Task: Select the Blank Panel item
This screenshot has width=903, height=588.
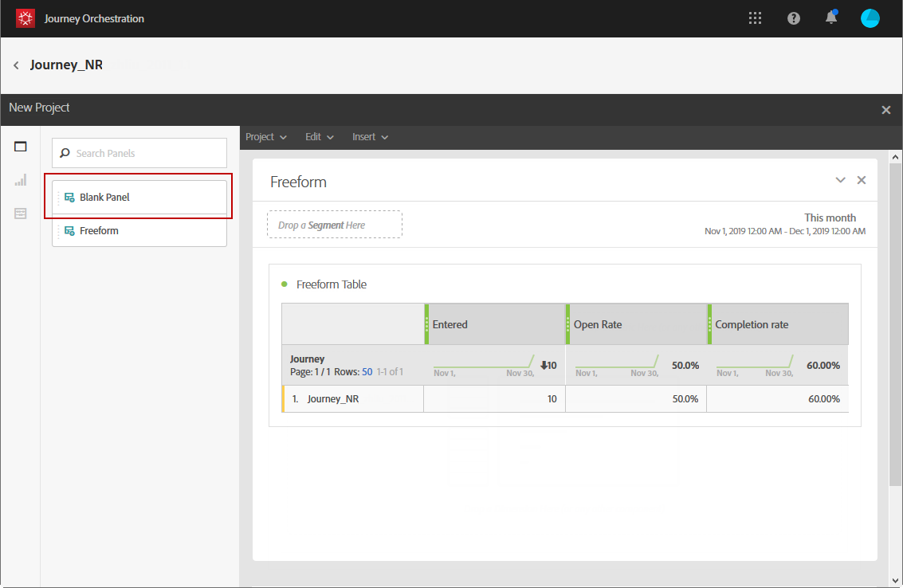Action: point(139,197)
